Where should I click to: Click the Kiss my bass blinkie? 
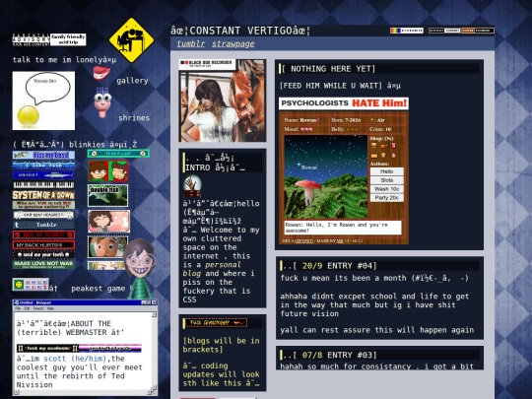[x=43, y=155]
